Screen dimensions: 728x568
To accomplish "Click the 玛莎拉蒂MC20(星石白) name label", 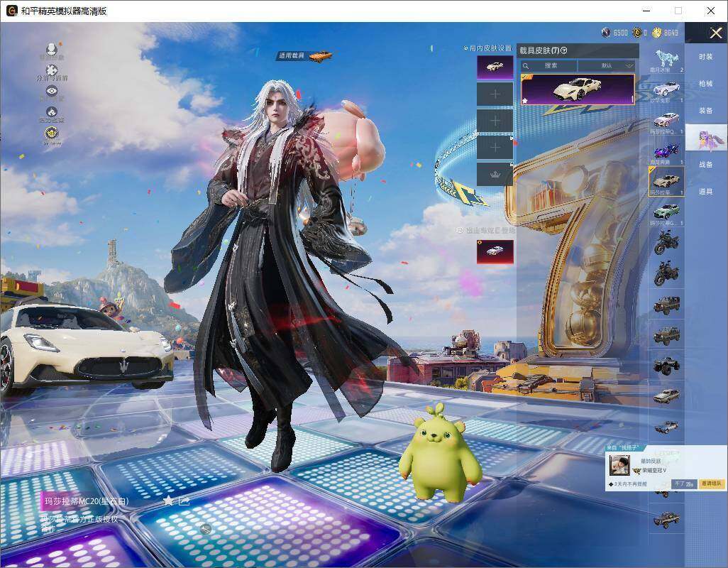I will pyautogui.click(x=87, y=501).
